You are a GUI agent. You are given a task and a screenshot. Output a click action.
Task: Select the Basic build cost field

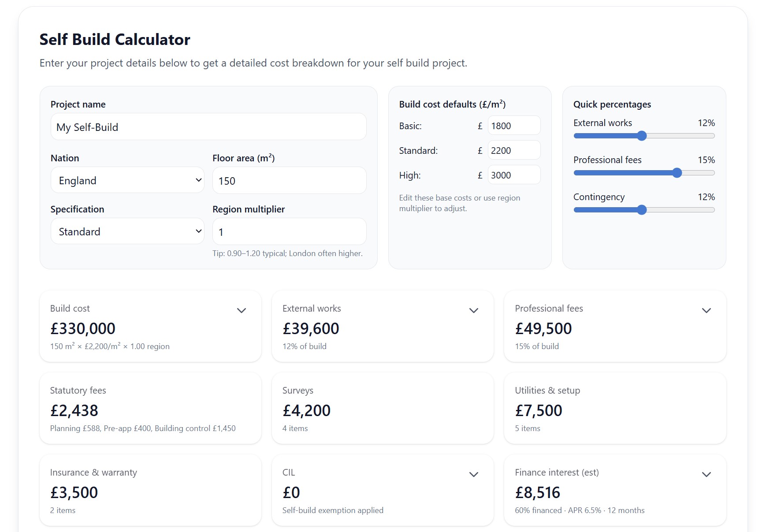[513, 125]
